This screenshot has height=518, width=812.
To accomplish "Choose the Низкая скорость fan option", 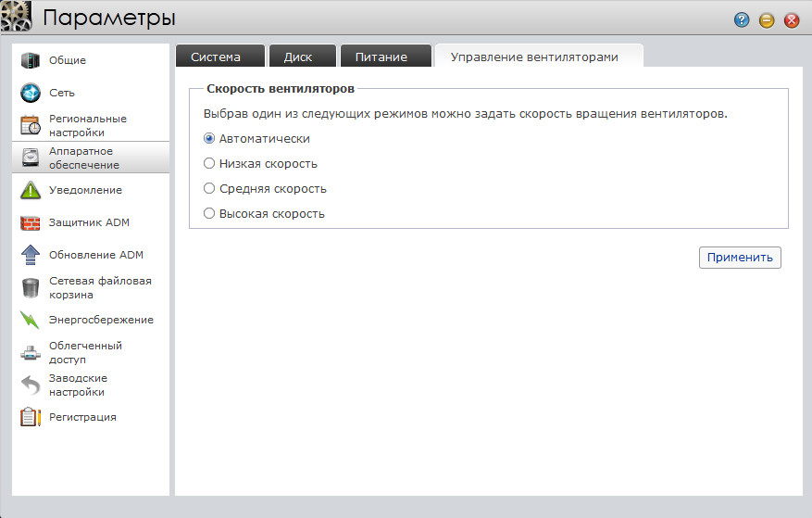I will pos(209,164).
